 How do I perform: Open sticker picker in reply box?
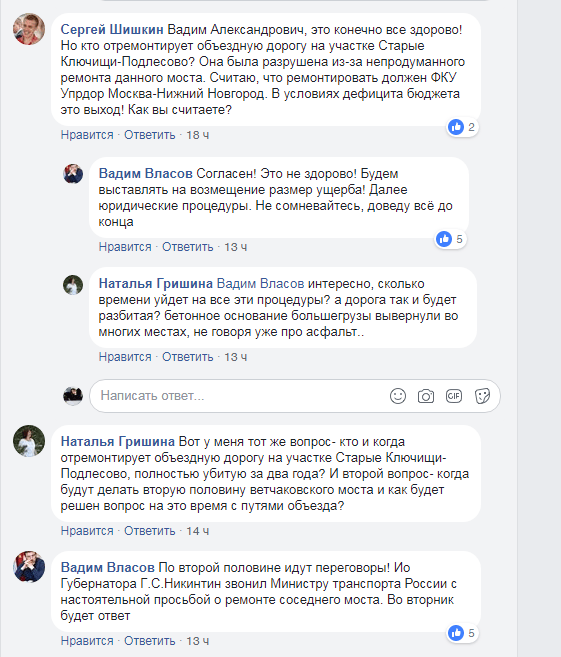click(482, 396)
